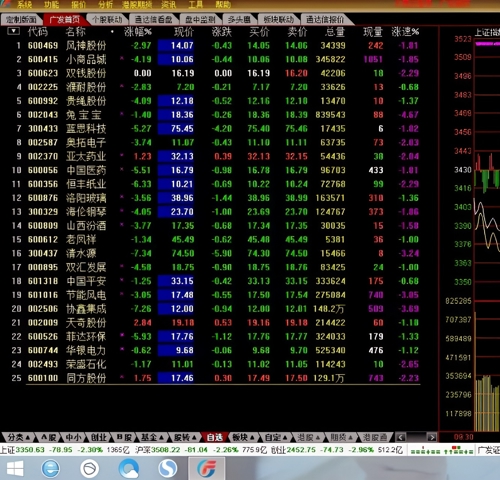Expand the 板块 bottom tab menu
The width and height of the screenshot is (500, 480).
point(243,437)
